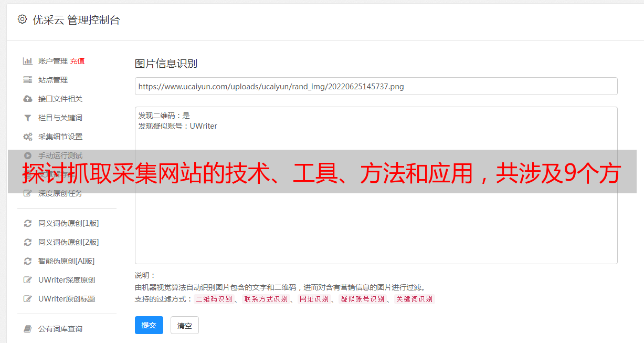
Task: Open UWriter原创标题 page
Action: (x=67, y=299)
